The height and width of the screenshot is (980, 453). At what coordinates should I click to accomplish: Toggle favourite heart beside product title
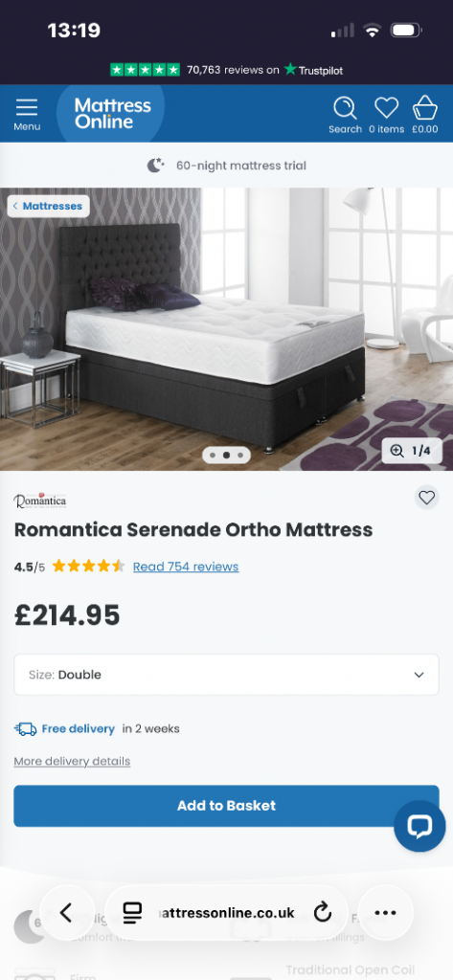[x=427, y=498]
